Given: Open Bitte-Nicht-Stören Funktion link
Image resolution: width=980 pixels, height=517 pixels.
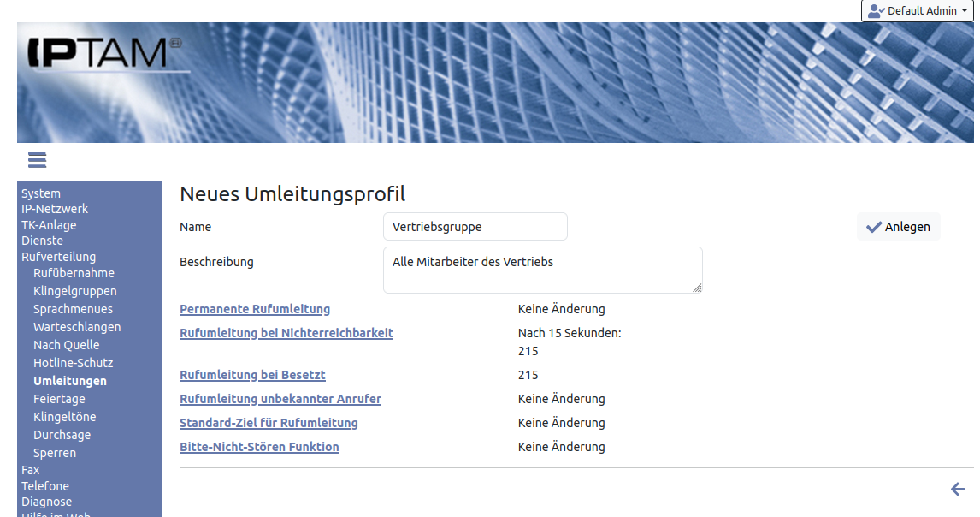Looking at the screenshot, I should point(259,447).
